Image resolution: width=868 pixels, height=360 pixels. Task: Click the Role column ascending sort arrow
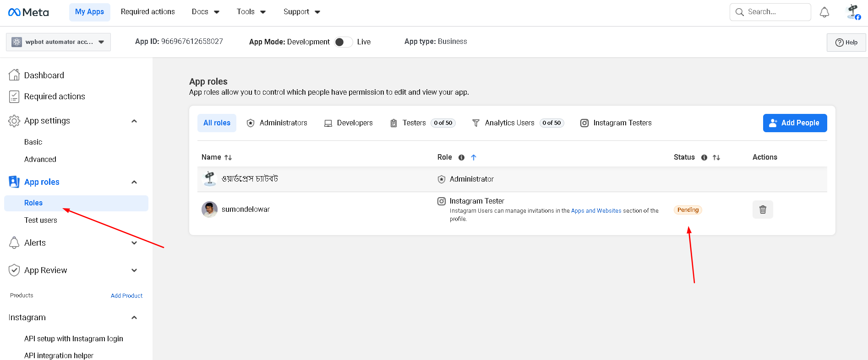(x=474, y=157)
